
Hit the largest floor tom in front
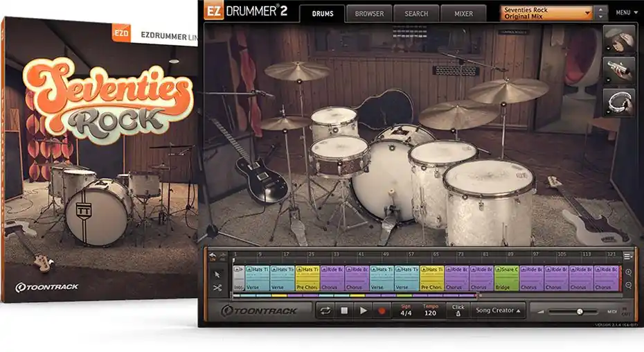click(489, 204)
